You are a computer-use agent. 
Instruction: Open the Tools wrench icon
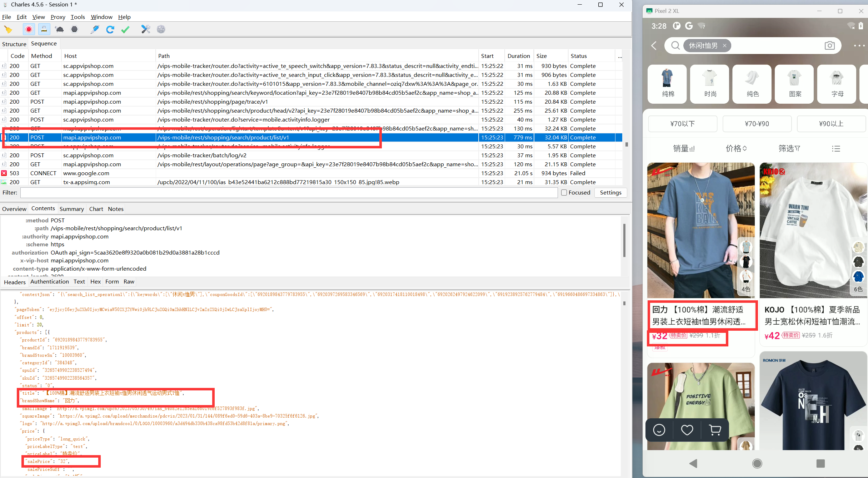coord(146,29)
